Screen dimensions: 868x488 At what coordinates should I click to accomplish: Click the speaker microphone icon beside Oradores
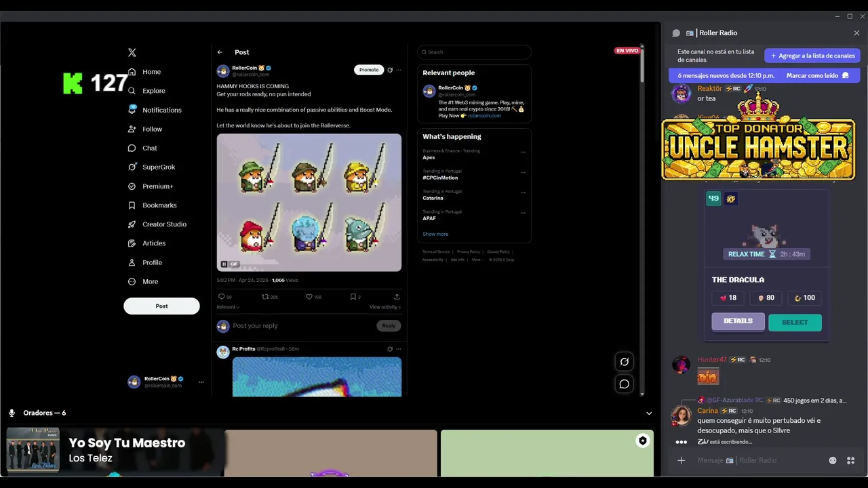(x=12, y=413)
